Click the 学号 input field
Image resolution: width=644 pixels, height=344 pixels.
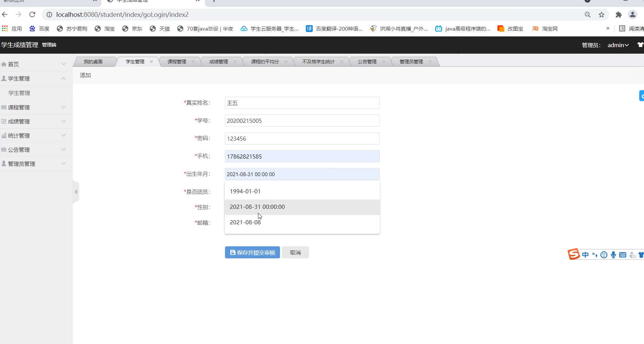(x=302, y=121)
